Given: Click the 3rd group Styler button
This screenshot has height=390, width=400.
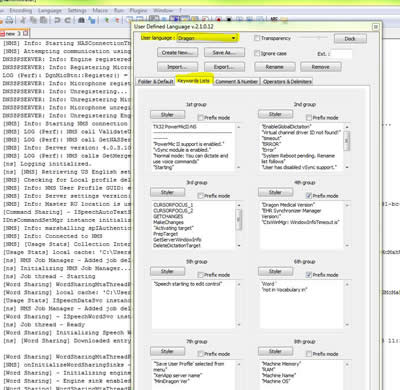Looking at the screenshot, I should click(167, 193).
